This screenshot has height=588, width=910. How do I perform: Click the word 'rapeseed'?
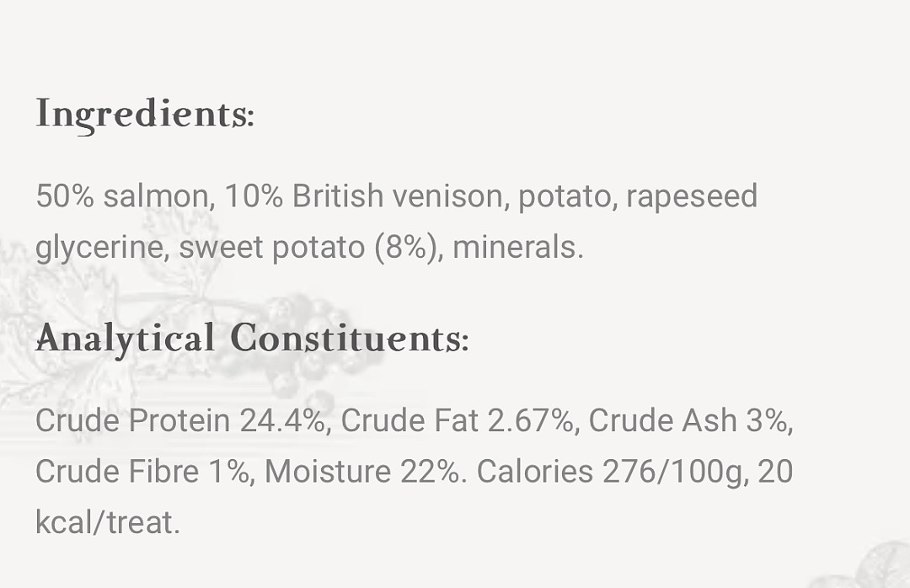[x=692, y=195]
